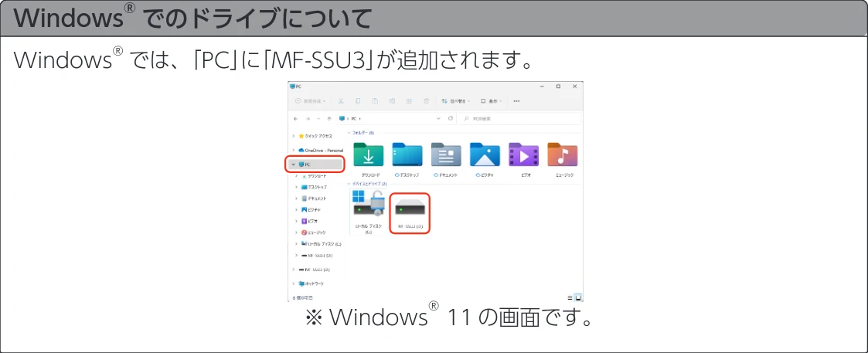Click the Delete trash can icon
The image size is (868, 353).
point(426,101)
